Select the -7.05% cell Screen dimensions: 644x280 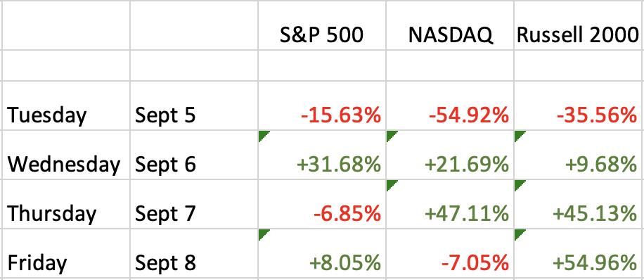click(x=450, y=254)
